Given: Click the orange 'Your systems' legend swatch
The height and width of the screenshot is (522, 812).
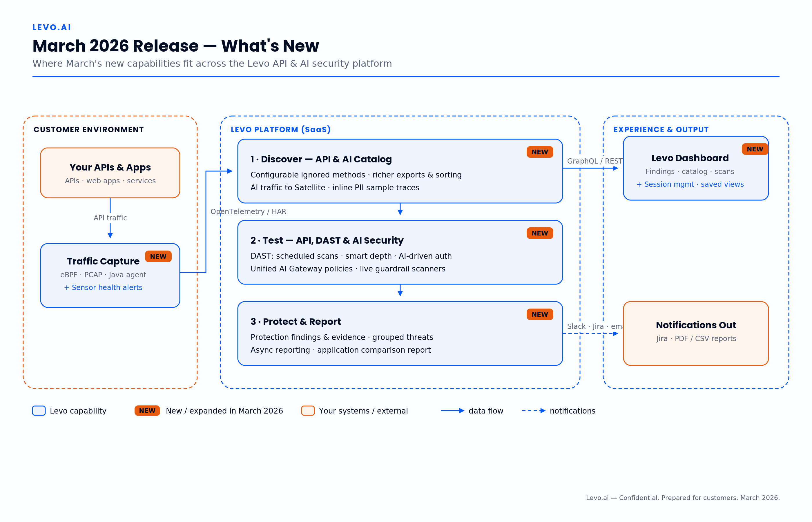Looking at the screenshot, I should (308, 410).
